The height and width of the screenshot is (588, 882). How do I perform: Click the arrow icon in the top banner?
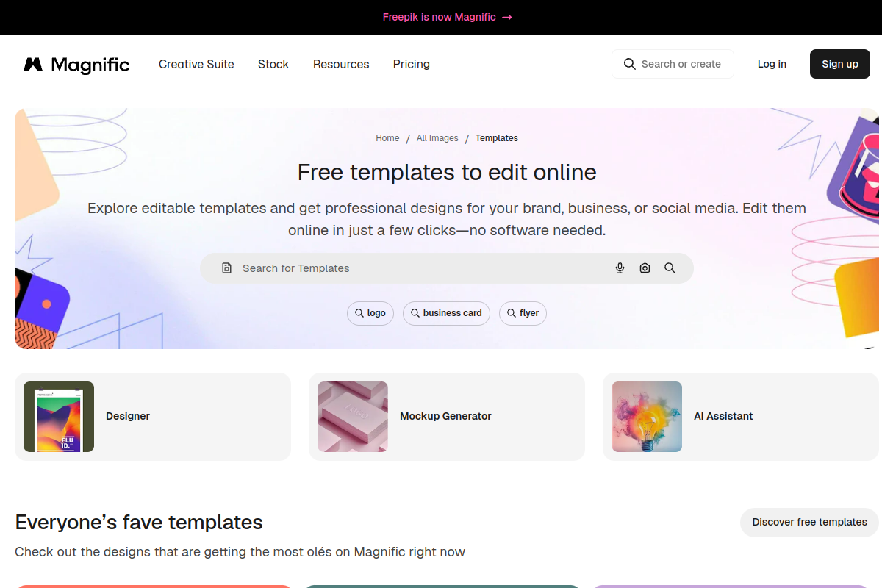coord(507,17)
